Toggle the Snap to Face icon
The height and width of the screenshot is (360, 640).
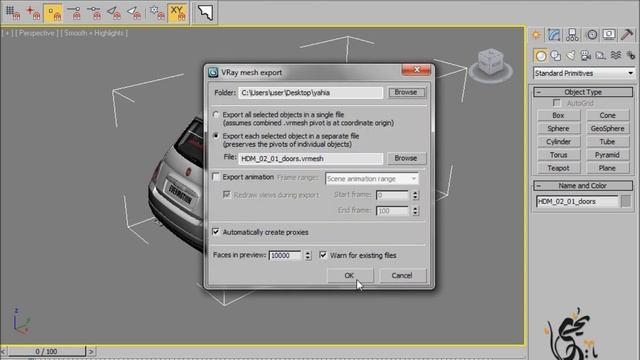coord(134,13)
